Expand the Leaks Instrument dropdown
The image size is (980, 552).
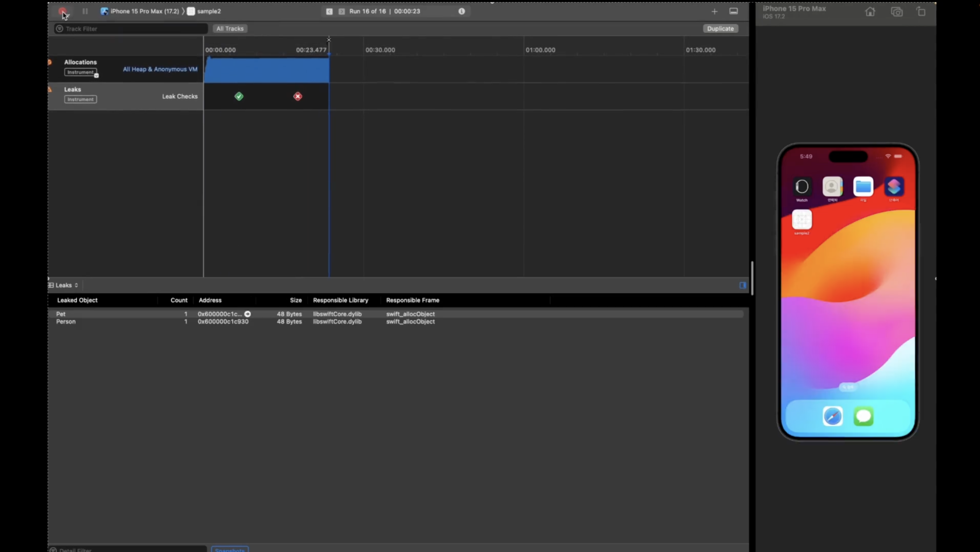(80, 99)
